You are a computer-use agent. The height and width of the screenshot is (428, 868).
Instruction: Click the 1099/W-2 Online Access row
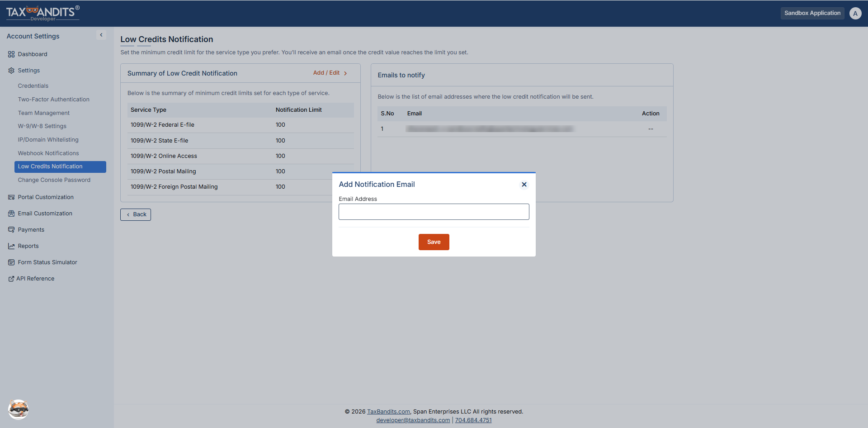(241, 156)
